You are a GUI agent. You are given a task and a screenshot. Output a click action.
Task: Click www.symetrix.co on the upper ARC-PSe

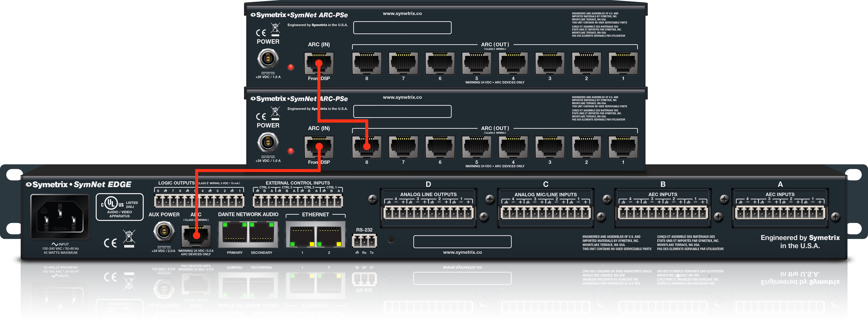point(402,14)
